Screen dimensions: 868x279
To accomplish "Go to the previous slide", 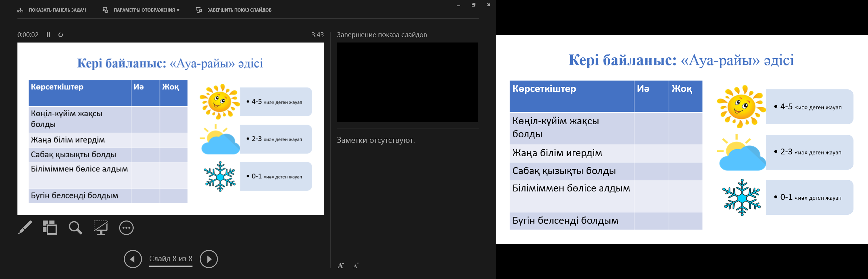I will coord(133,259).
